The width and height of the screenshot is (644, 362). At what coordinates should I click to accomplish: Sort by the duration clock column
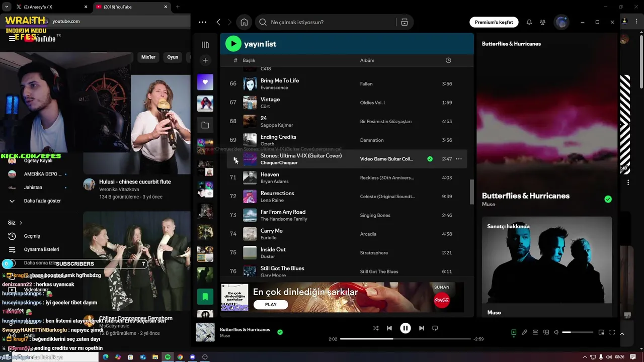click(448, 60)
